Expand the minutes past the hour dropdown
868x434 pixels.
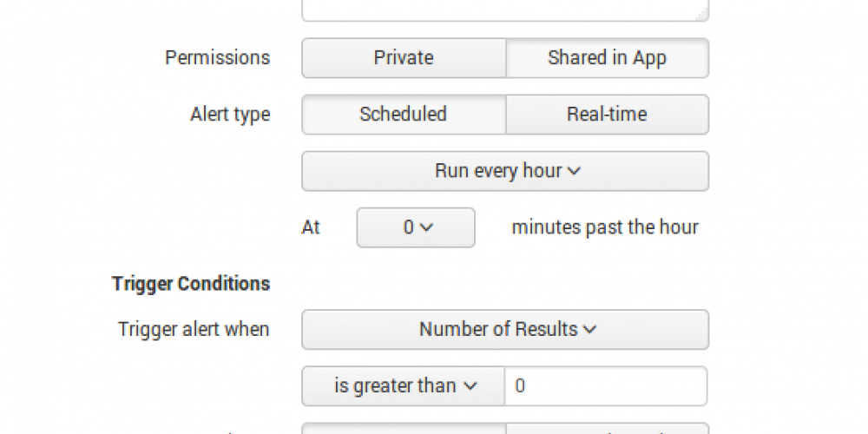[416, 227]
